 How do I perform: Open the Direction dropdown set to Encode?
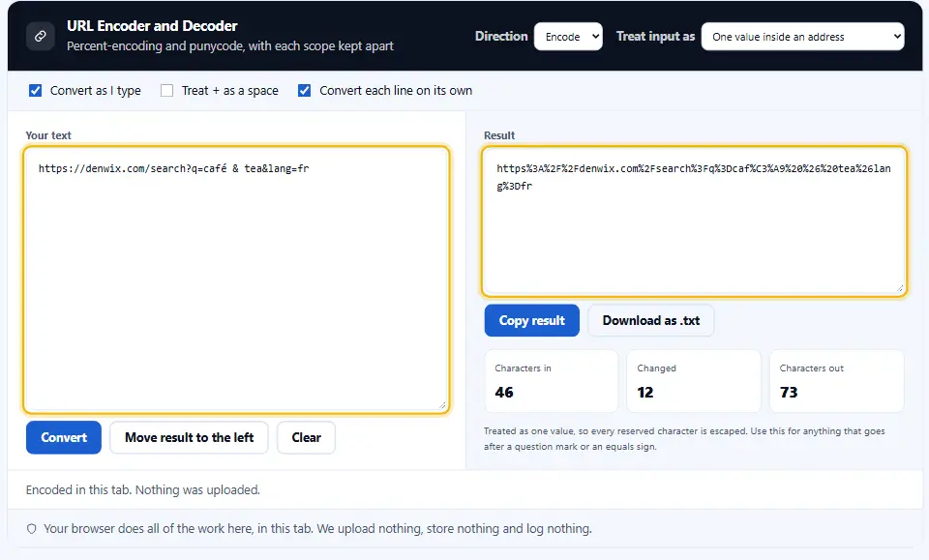coord(568,37)
